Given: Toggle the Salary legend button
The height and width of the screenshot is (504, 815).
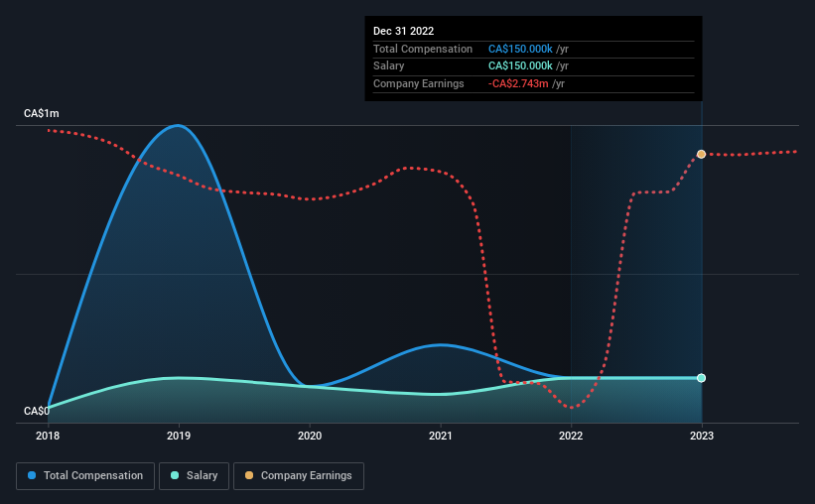Looking at the screenshot, I should click(x=194, y=476).
